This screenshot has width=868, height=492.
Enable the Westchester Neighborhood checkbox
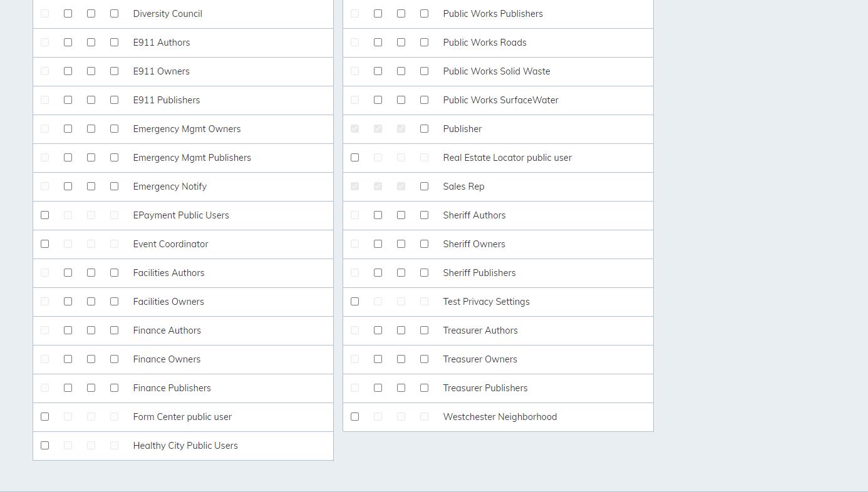click(x=354, y=417)
